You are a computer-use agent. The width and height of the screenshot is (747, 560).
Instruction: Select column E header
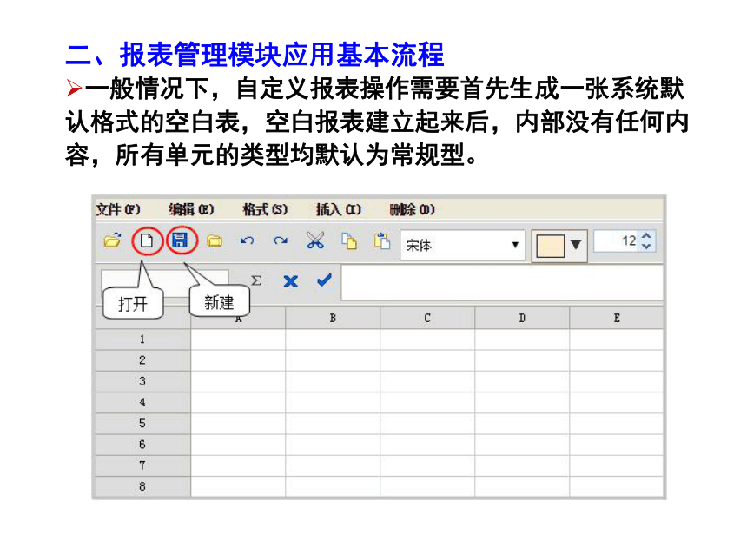(x=617, y=318)
